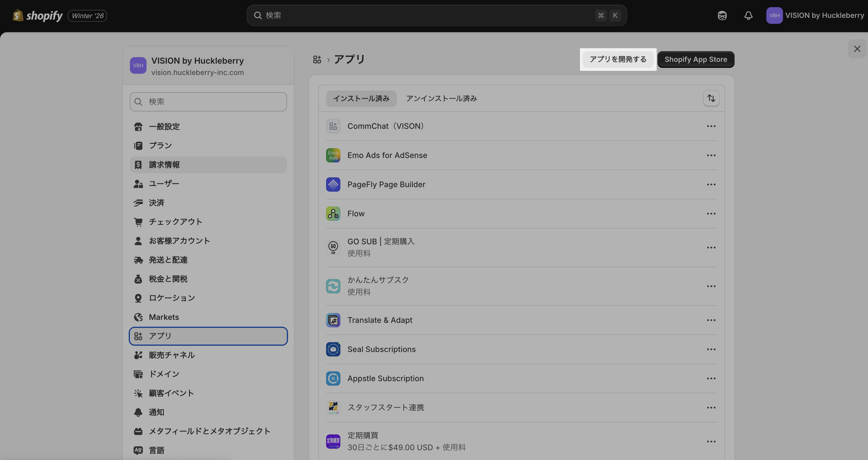Viewport: 868px width, 460px height.
Task: Click the アプリを開発する button
Action: point(618,59)
